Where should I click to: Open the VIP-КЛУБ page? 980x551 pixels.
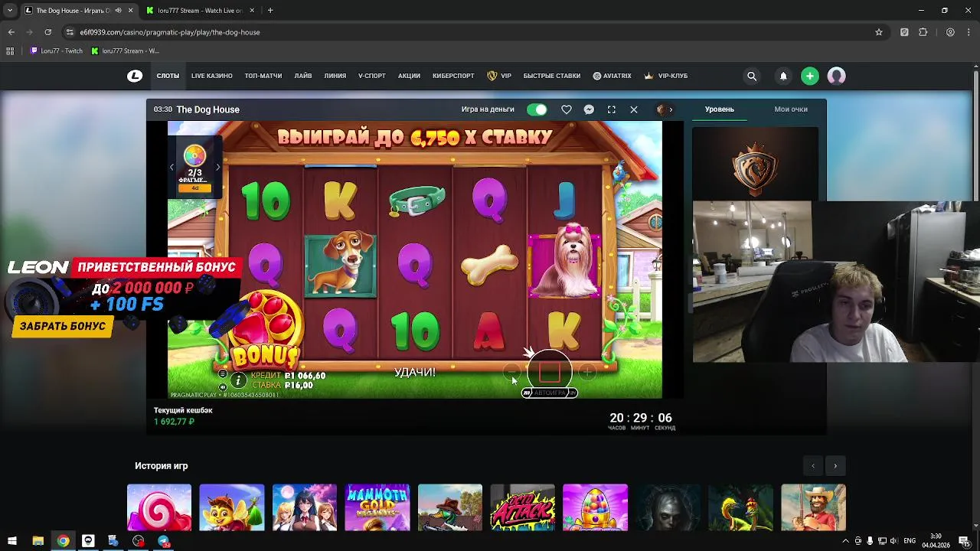tap(666, 76)
